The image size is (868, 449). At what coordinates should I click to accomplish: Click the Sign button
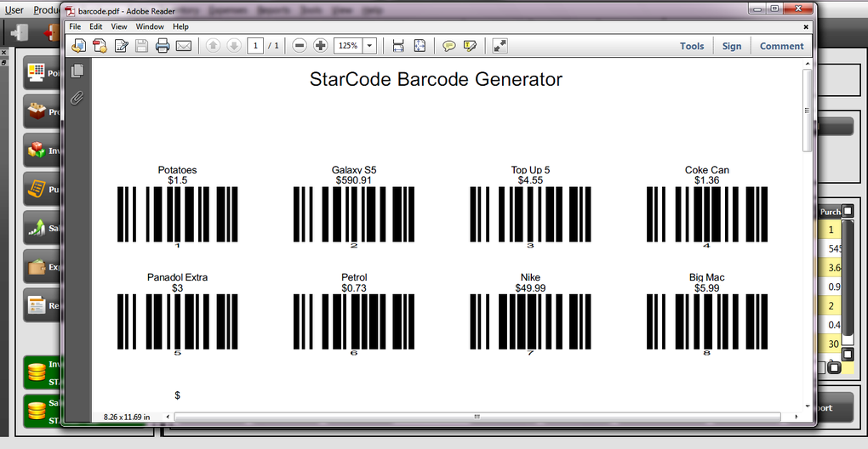(731, 47)
